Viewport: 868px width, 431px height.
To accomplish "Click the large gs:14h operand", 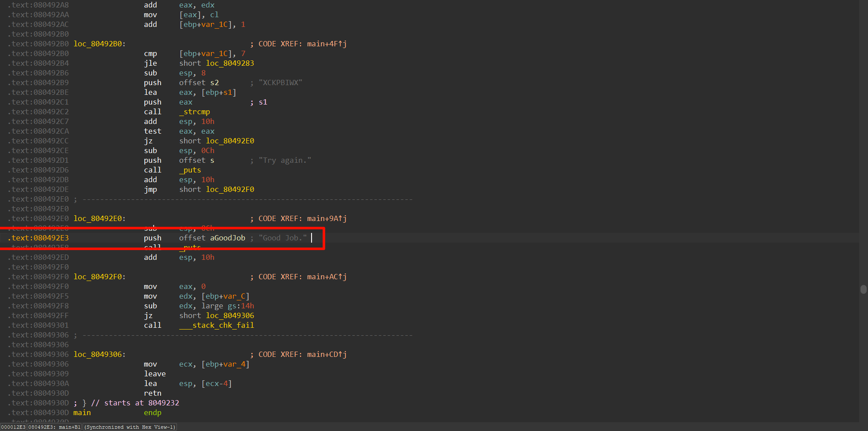I will pyautogui.click(x=228, y=306).
